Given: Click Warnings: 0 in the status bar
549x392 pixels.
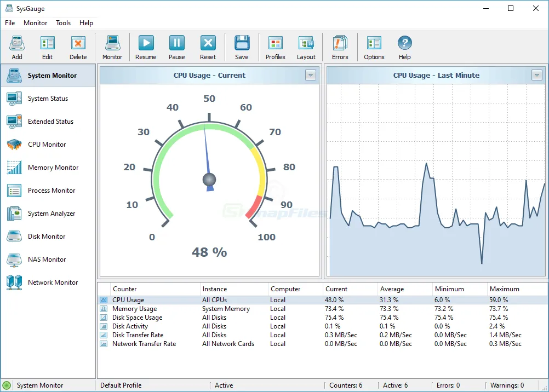Looking at the screenshot, I should pos(507,385).
